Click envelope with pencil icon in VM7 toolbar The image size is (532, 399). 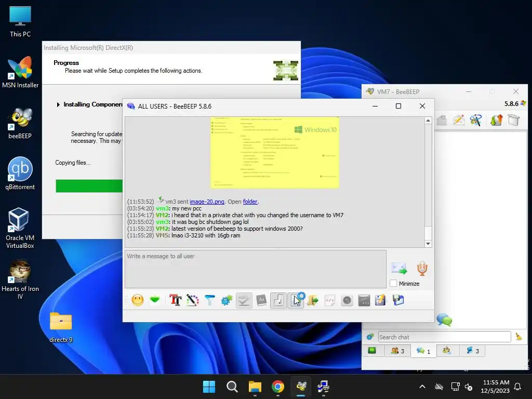point(458,120)
